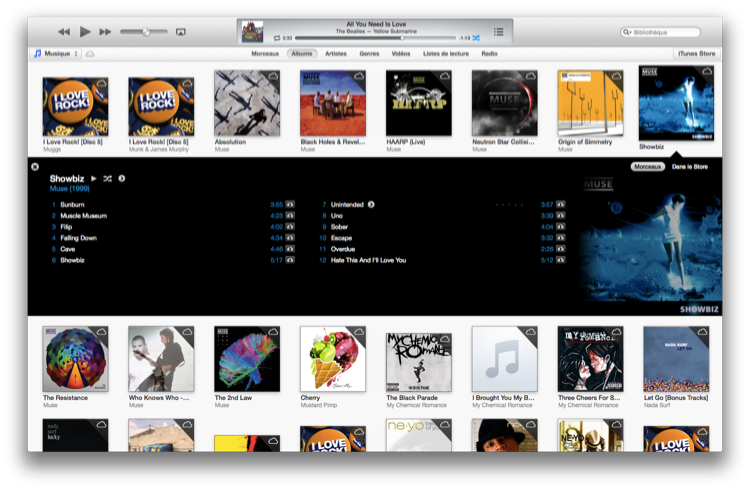Select the track Muscle Museum
The image size is (750, 490).
(84, 216)
